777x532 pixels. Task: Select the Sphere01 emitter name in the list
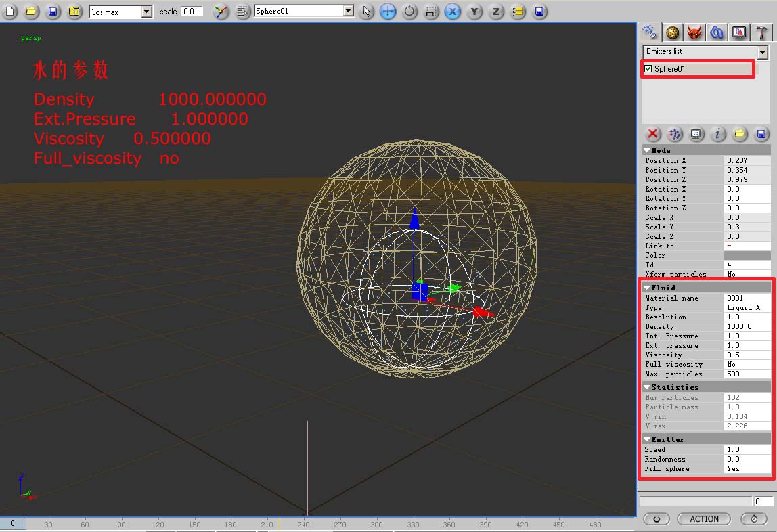[x=669, y=69]
